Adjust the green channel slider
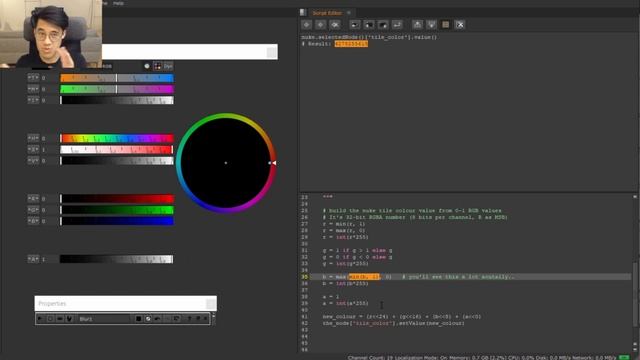The image size is (640, 360). 117,210
